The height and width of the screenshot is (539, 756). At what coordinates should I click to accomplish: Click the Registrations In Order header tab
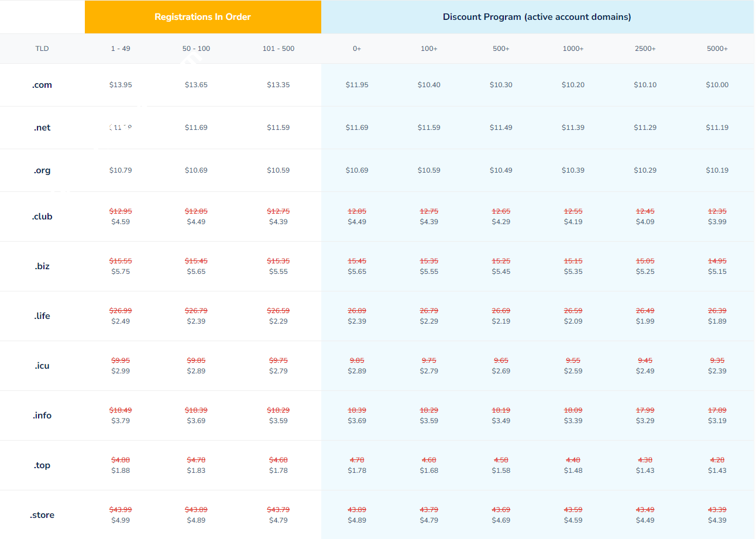point(202,17)
